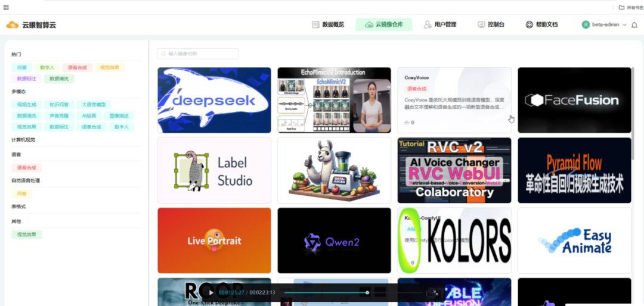
Task: Open the Stable Diffusion card
Action: coord(454,292)
